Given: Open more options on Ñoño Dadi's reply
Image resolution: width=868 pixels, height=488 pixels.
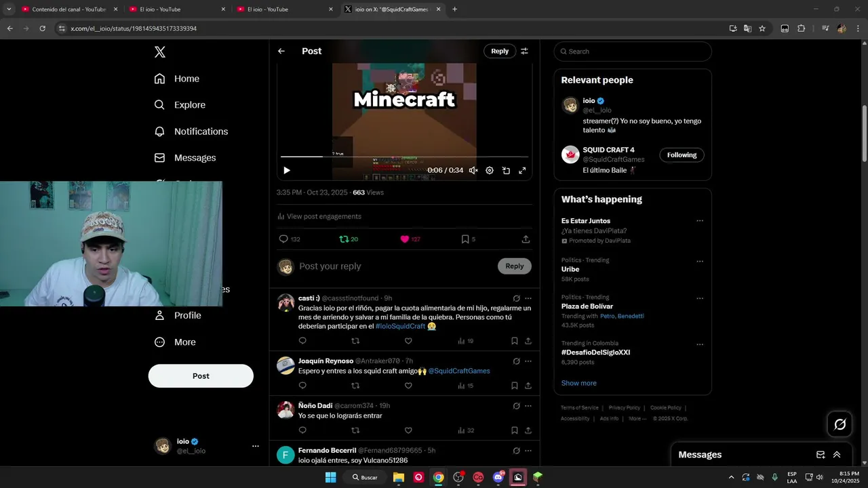Looking at the screenshot, I should point(528,406).
